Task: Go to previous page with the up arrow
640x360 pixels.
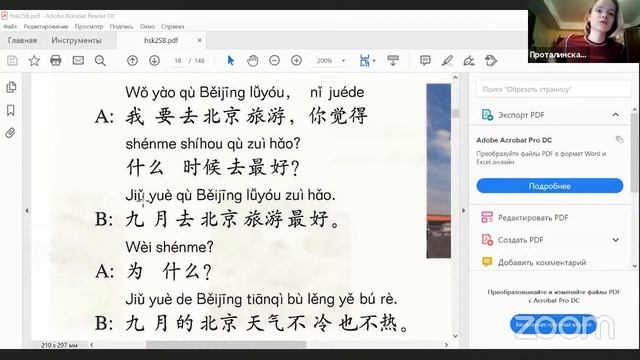Action: tap(132, 61)
